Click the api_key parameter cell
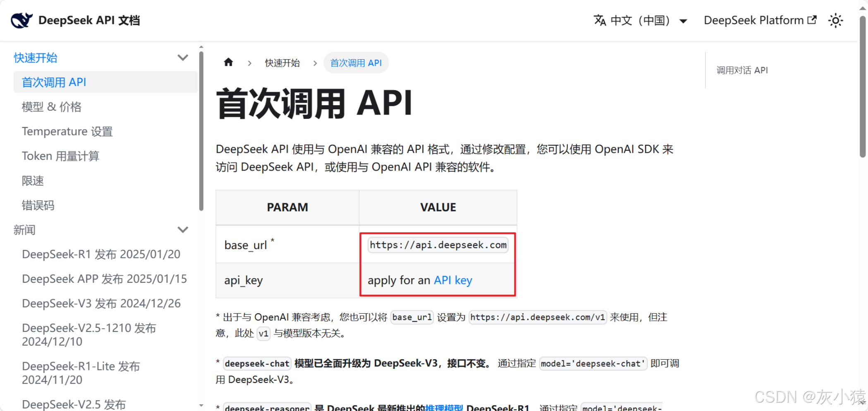The width and height of the screenshot is (868, 411). click(287, 280)
